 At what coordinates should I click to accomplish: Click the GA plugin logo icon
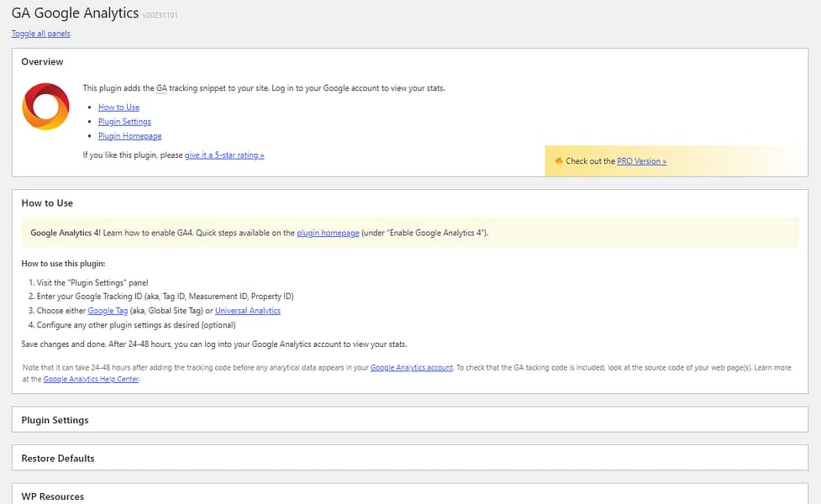(45, 107)
